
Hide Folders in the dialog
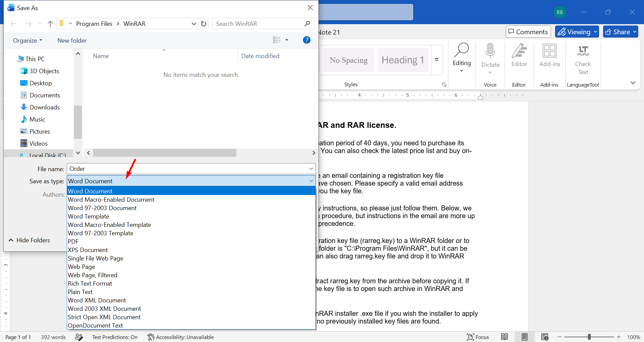point(30,240)
